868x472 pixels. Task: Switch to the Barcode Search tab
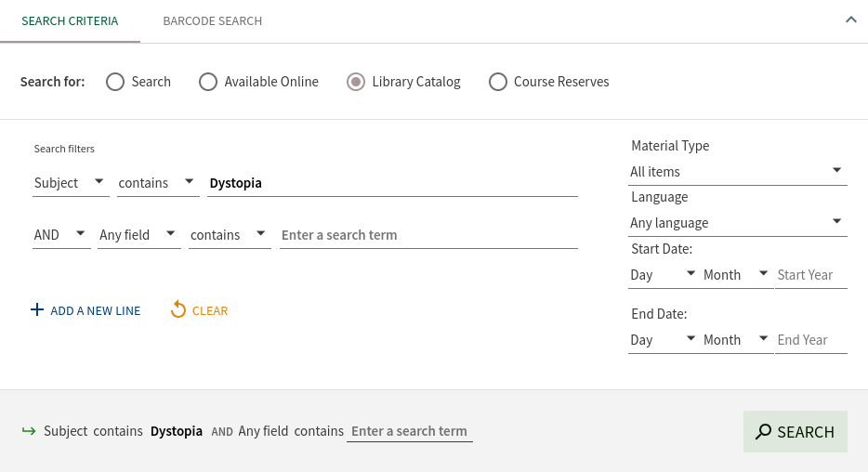click(x=212, y=20)
